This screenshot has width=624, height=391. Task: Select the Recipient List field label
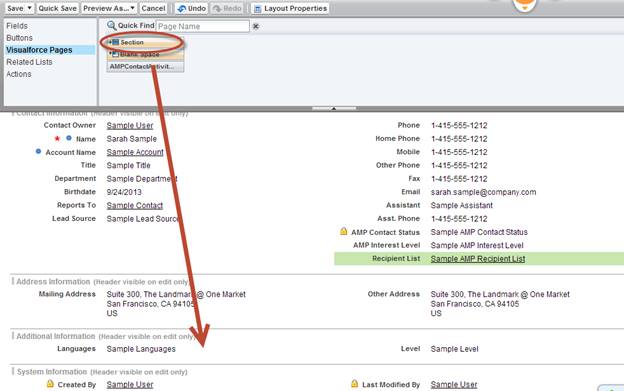pos(396,259)
